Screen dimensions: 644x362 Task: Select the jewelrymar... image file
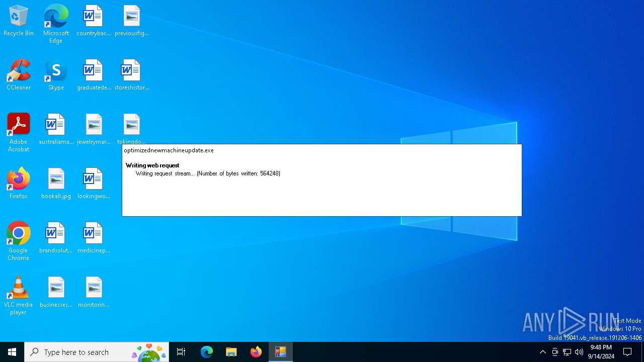click(94, 130)
